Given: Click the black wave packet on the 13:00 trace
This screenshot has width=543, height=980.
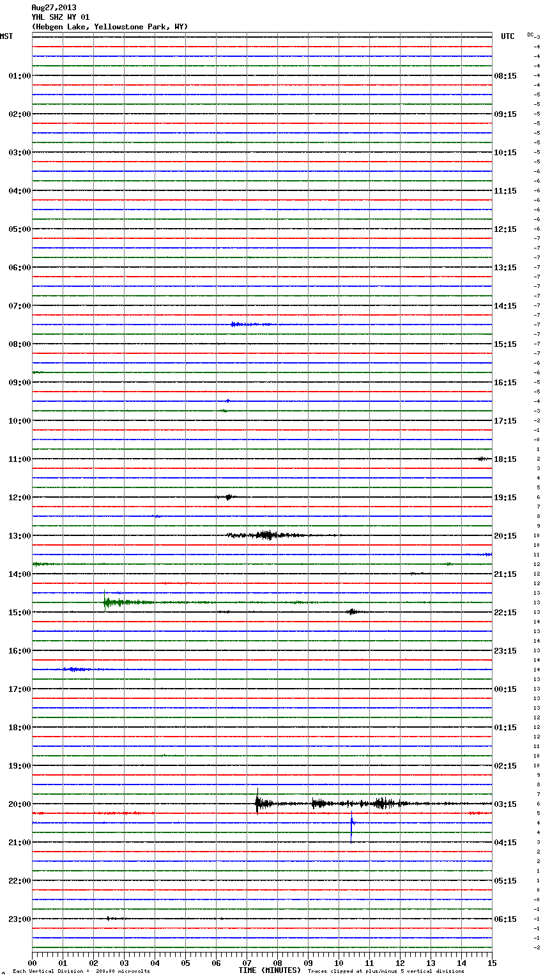Looking at the screenshot, I should (x=267, y=535).
